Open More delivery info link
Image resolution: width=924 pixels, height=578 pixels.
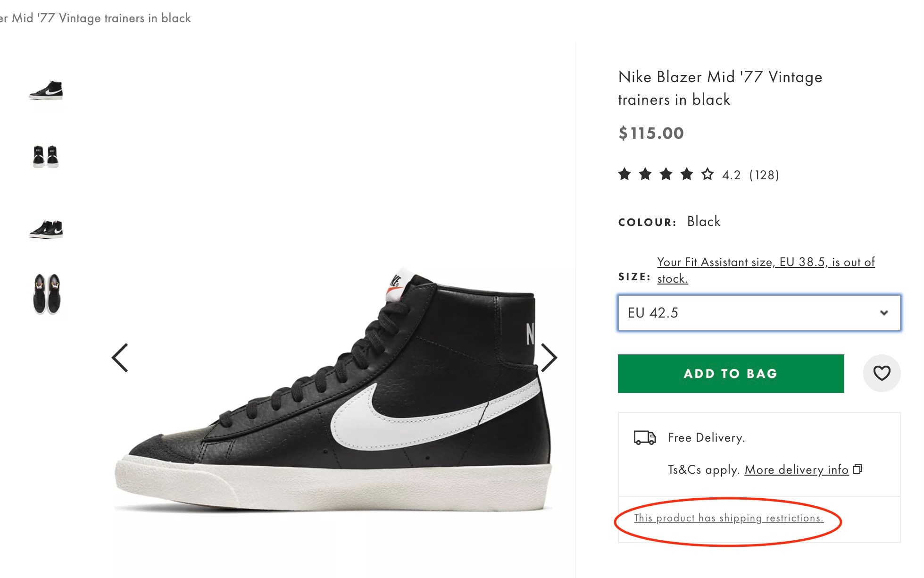coord(796,469)
